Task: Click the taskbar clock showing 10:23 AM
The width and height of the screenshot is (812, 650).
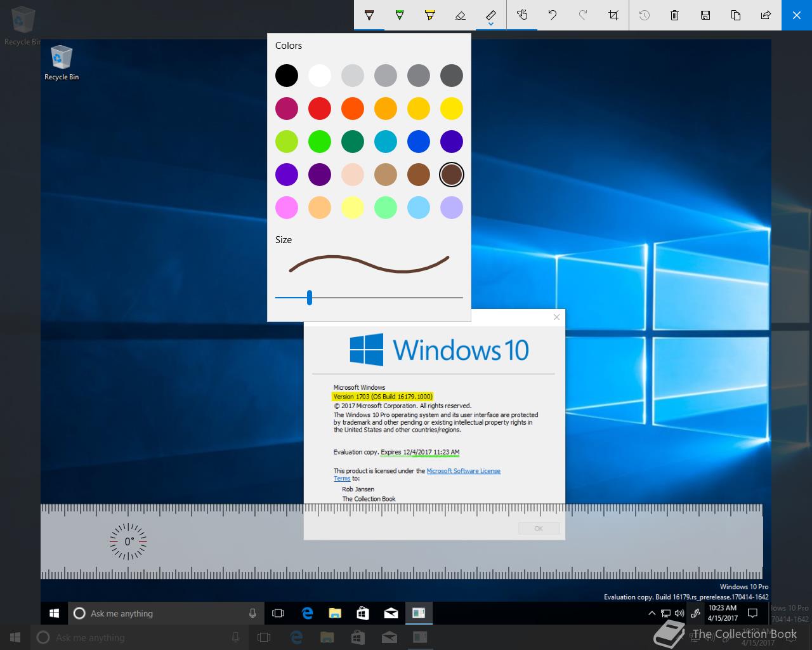Action: point(723,613)
